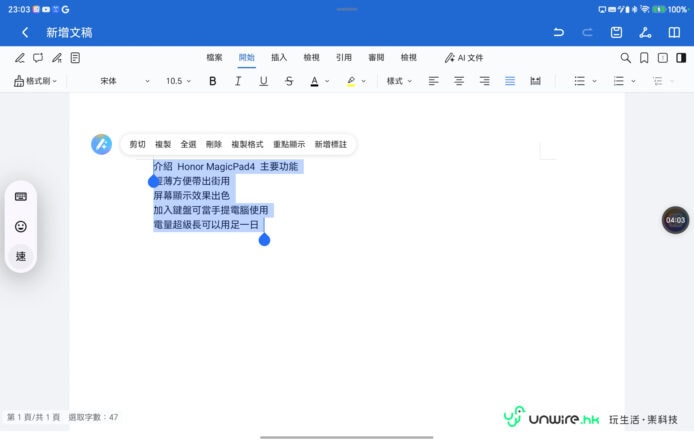This screenshot has width=694, height=444.
Task: Open the emoji smiley in floating panel
Action: pos(21,227)
